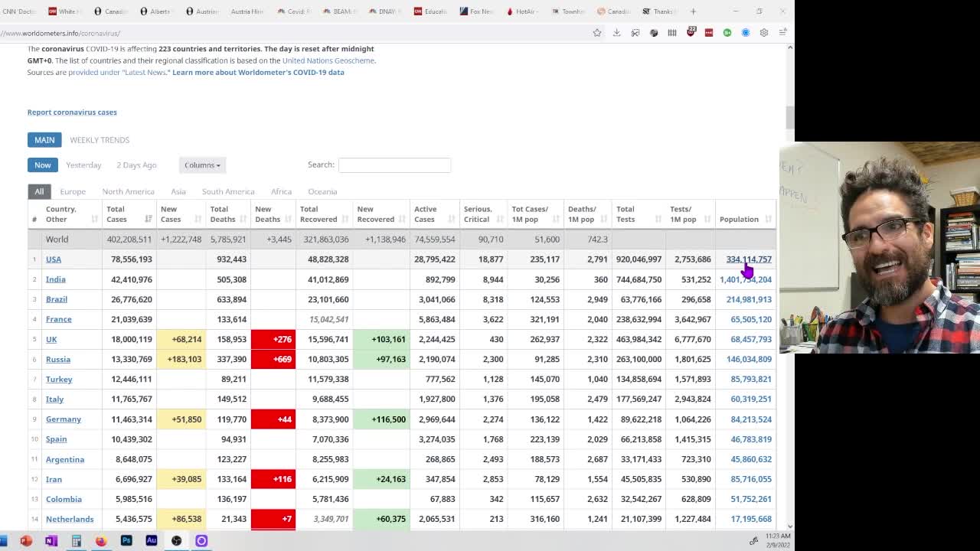Open the USA population figure 334,114,757

point(749,259)
